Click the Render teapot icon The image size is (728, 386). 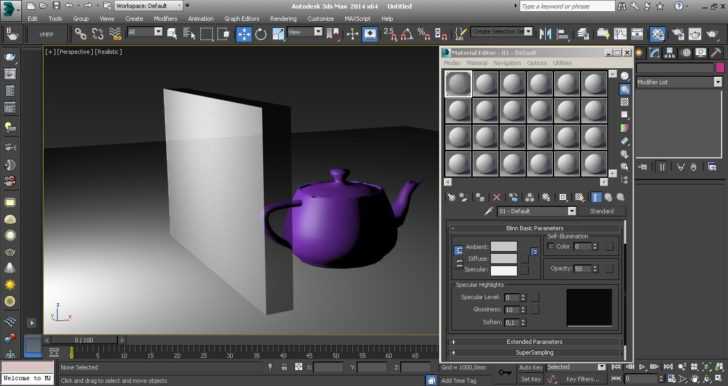click(x=712, y=34)
